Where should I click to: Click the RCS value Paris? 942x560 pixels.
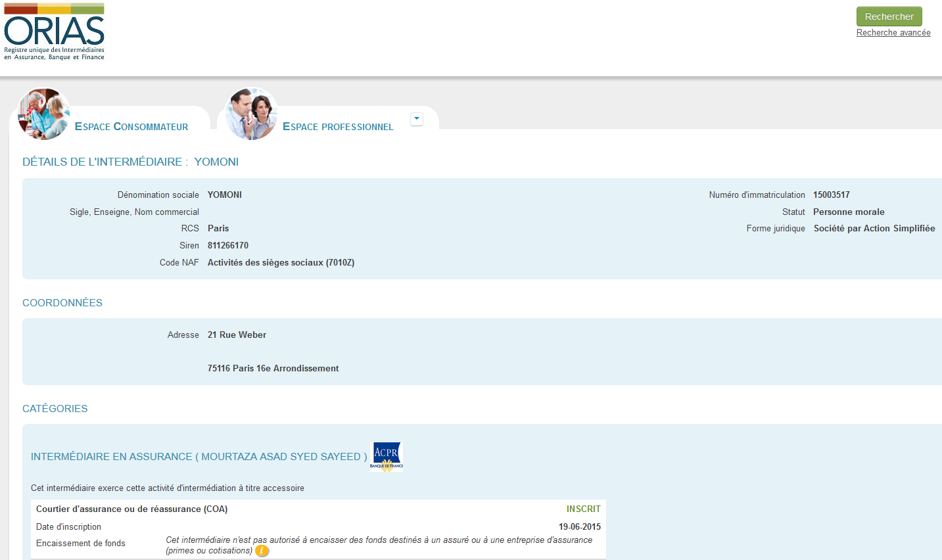click(x=218, y=229)
